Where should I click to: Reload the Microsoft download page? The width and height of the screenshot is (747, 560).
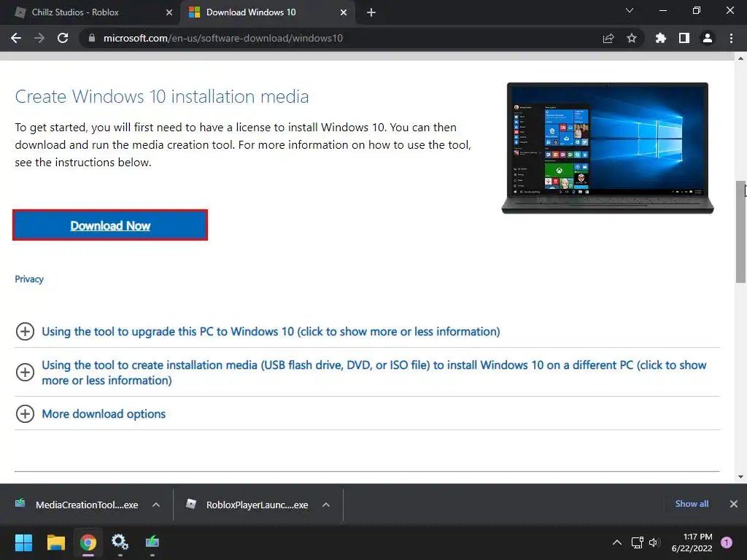click(63, 38)
